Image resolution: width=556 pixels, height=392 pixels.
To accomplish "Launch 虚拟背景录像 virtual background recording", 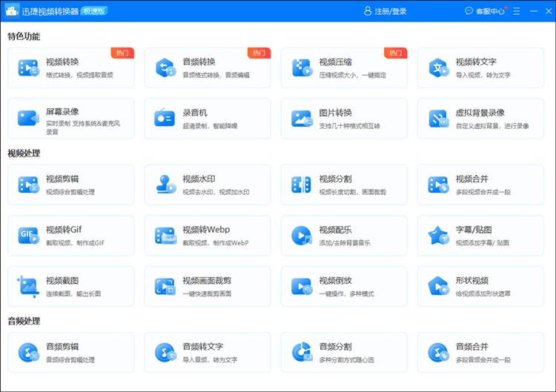I will (x=480, y=118).
